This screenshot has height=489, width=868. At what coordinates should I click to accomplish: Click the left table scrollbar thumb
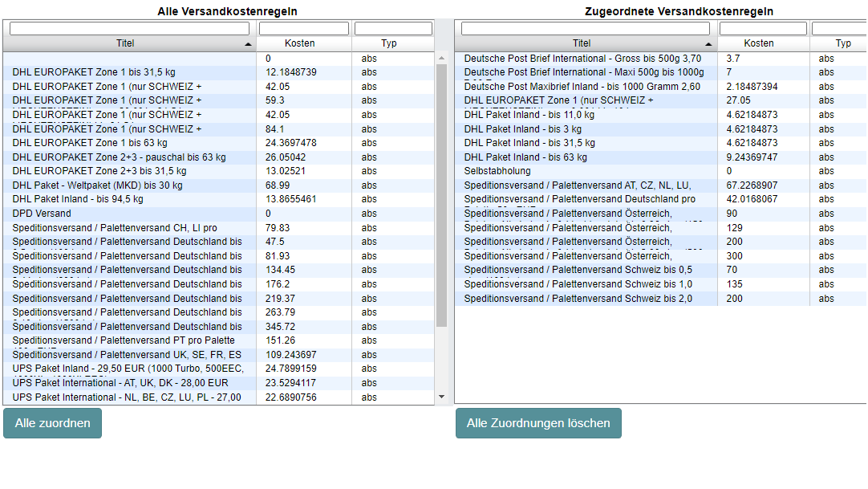[x=441, y=195]
